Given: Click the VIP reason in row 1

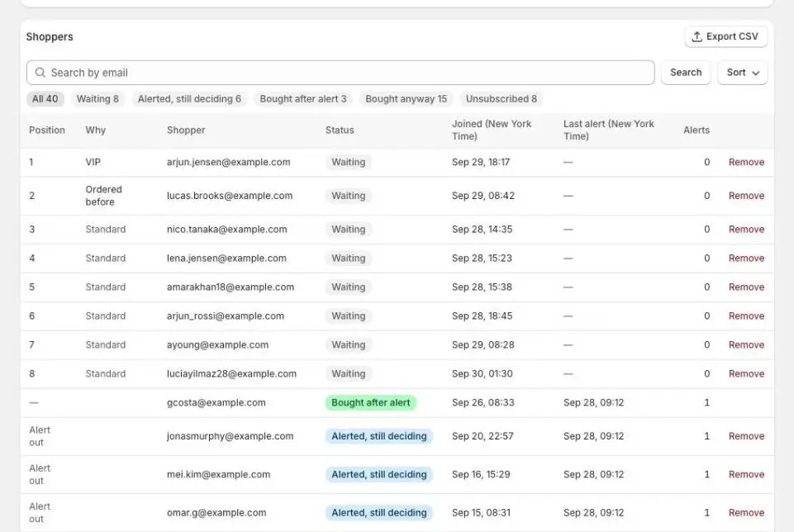Looking at the screenshot, I should [x=93, y=162].
